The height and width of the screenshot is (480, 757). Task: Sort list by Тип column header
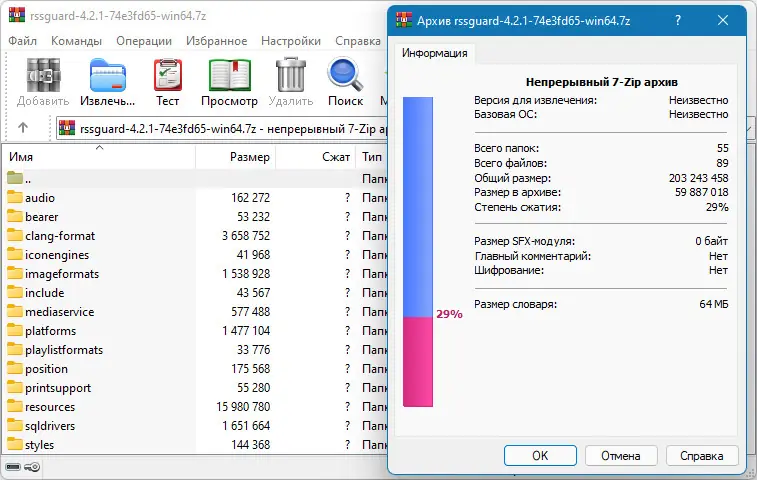pos(372,156)
